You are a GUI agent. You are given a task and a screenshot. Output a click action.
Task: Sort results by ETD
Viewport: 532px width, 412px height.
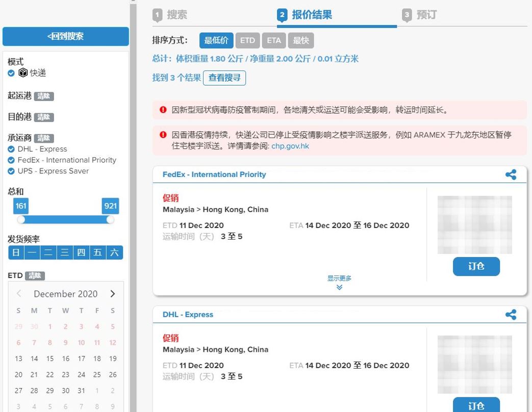point(248,41)
